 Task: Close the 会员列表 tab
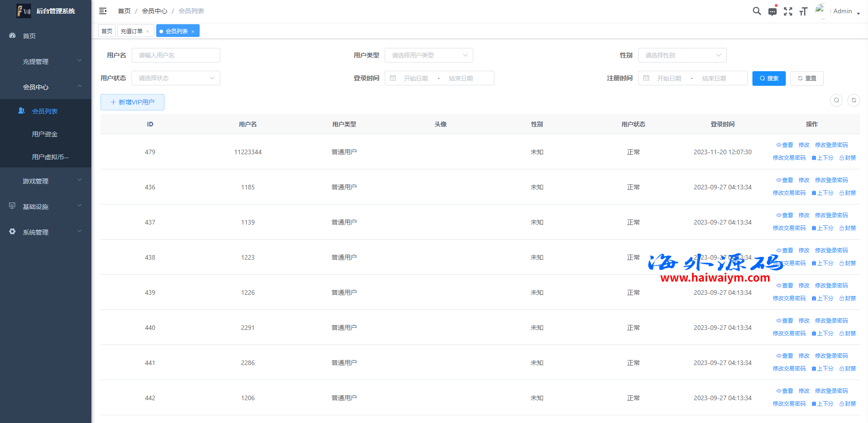(x=193, y=31)
